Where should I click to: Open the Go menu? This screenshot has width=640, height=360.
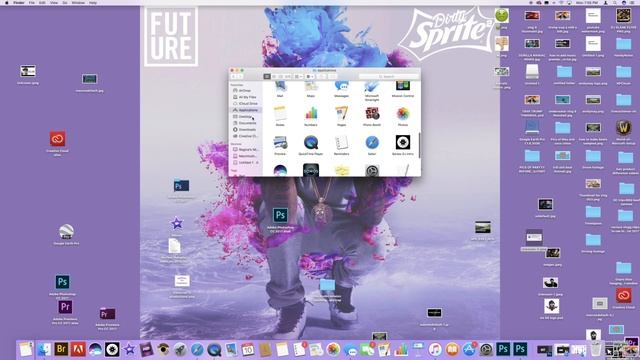click(x=64, y=2)
